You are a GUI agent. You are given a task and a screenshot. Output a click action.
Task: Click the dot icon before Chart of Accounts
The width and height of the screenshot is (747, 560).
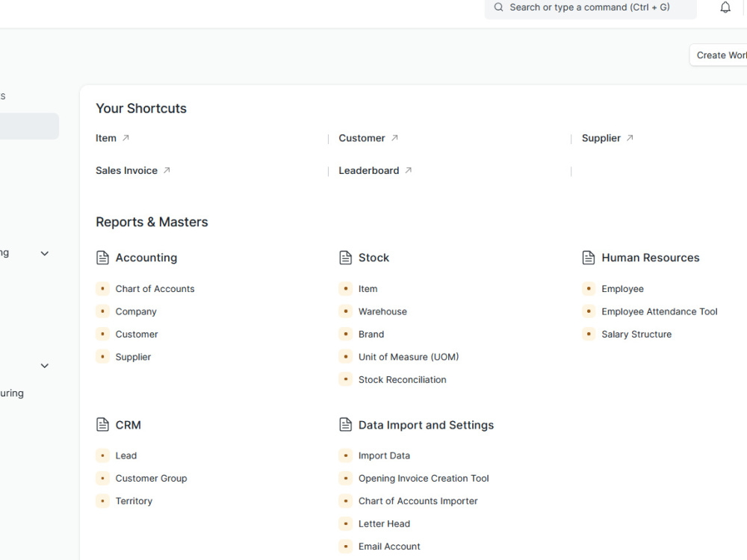102,288
